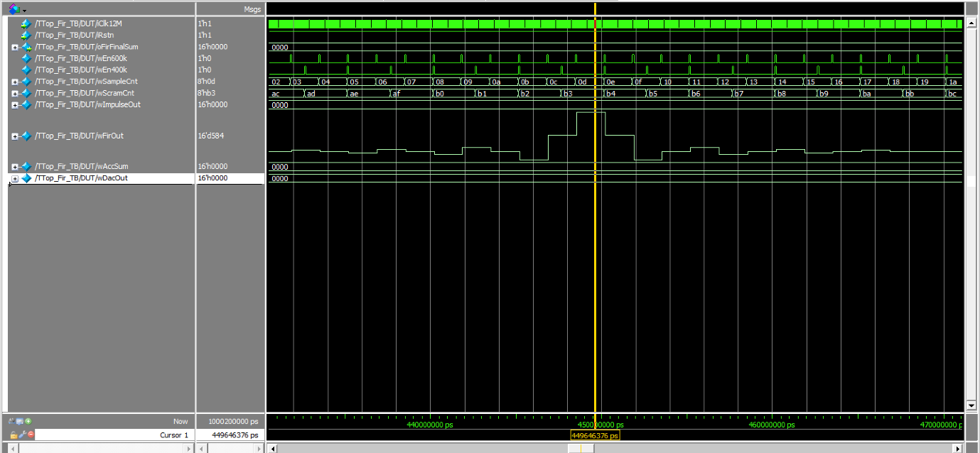The image size is (980, 453).
Task: Click the iClk12M signal icon
Action: (x=26, y=23)
